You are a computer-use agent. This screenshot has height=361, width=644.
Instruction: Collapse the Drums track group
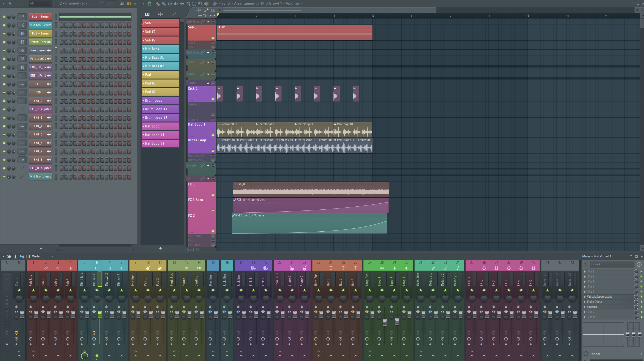point(208,83)
